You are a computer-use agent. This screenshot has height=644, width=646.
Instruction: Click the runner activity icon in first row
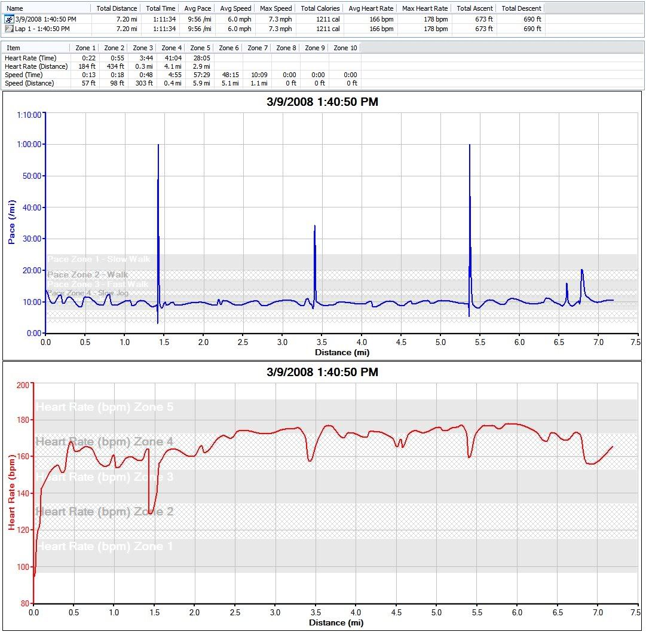coord(9,19)
